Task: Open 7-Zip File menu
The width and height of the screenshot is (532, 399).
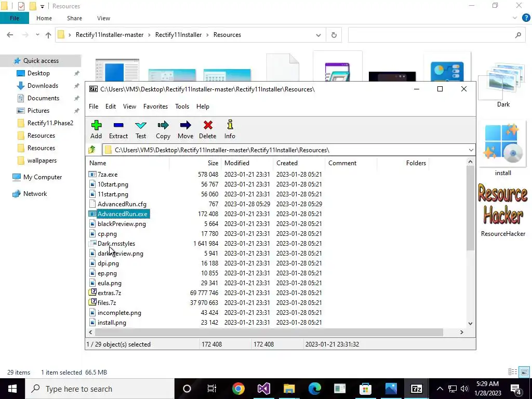Action: coord(94,106)
